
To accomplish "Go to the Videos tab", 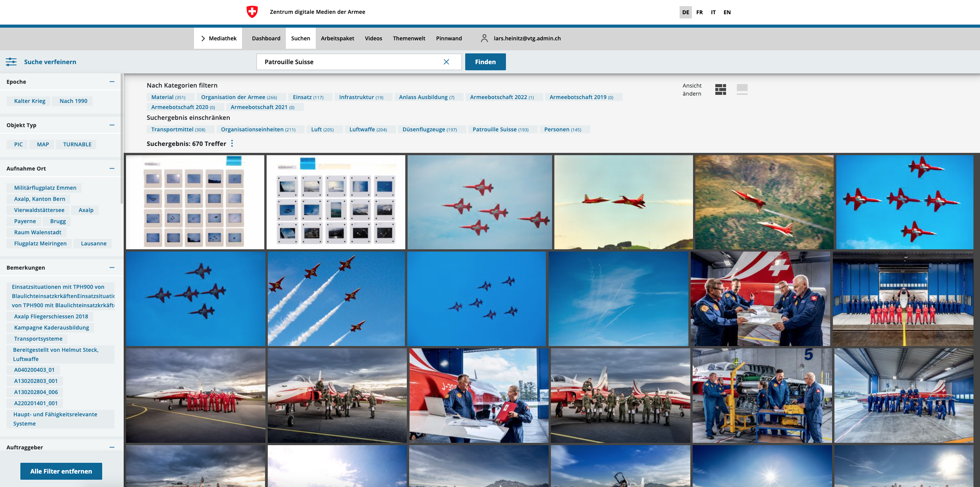I will (373, 38).
